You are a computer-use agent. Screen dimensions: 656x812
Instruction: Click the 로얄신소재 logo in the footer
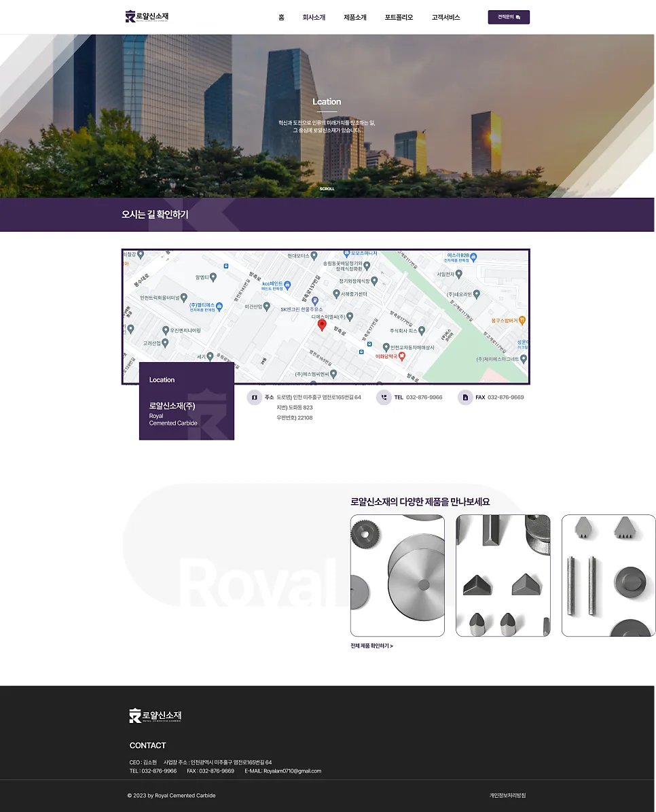pyautogui.click(x=156, y=716)
